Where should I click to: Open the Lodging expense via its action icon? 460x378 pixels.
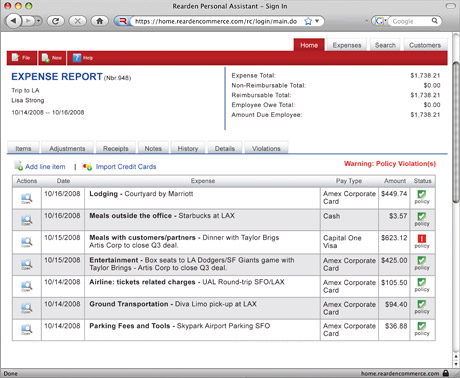(27, 198)
